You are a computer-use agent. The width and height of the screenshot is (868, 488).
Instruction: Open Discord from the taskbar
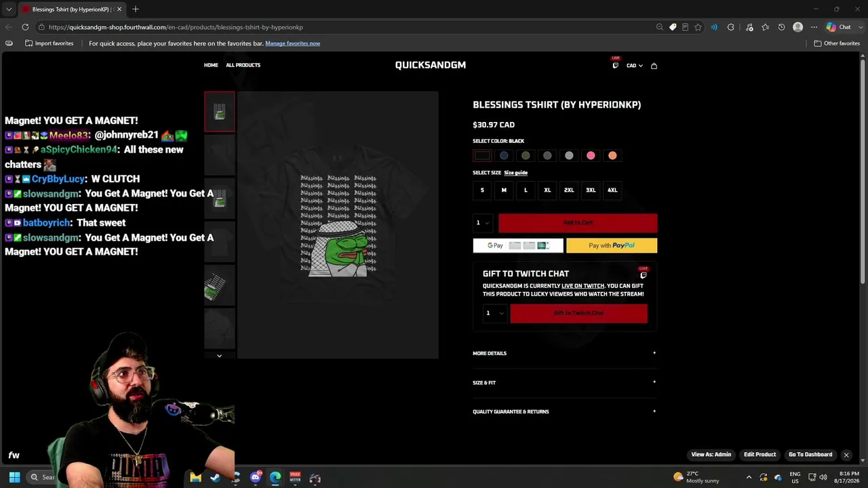tap(256, 478)
